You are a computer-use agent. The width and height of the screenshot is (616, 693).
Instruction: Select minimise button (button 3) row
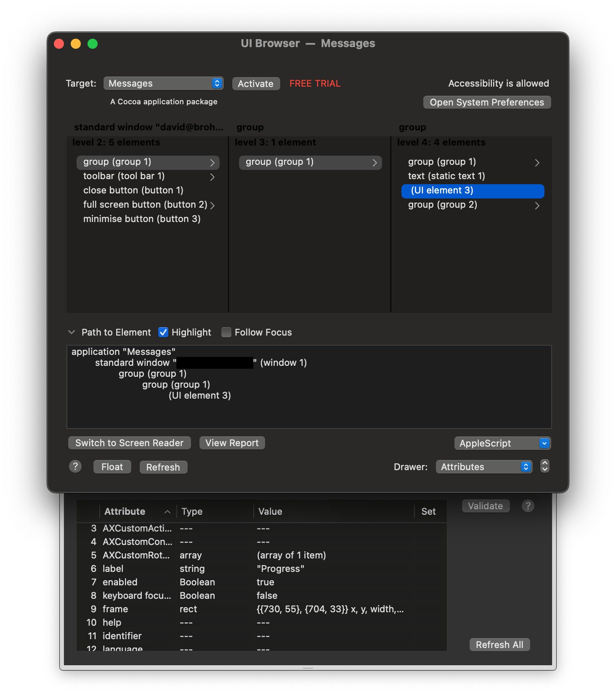pos(148,219)
